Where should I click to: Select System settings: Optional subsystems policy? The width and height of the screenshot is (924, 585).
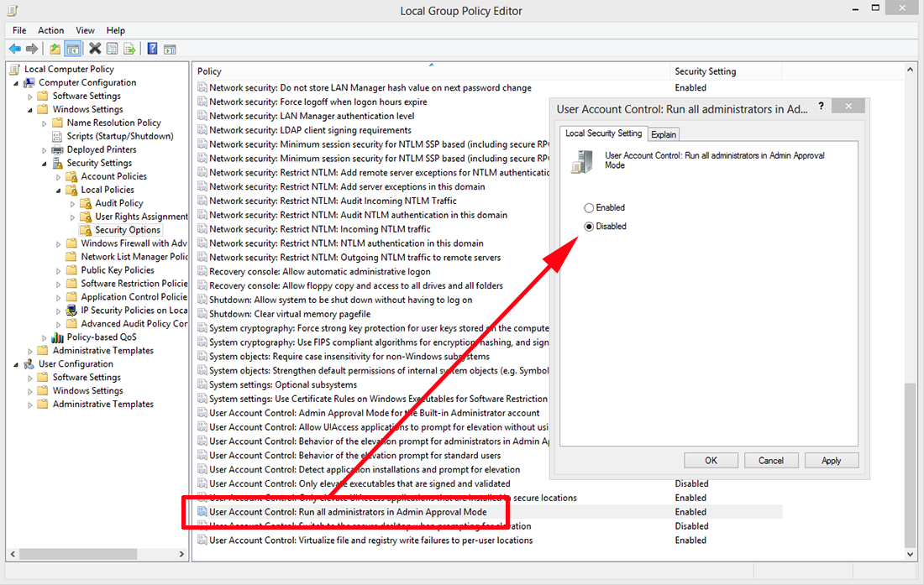283,385
